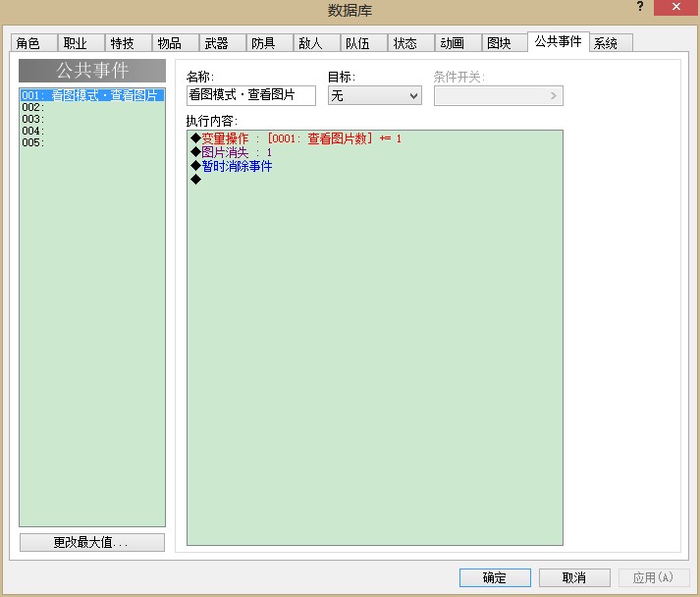The image size is (700, 597).
Task: Click the disabled 条件开关 selector arrow
Action: (x=553, y=95)
